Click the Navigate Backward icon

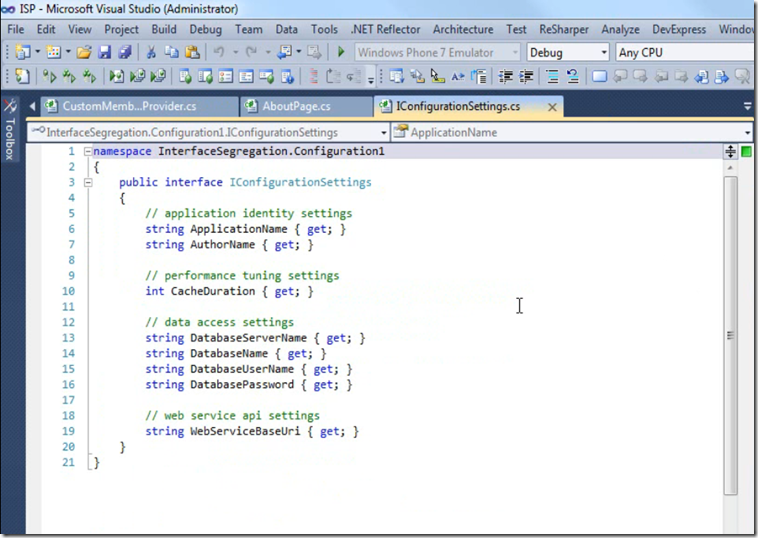coord(284,52)
